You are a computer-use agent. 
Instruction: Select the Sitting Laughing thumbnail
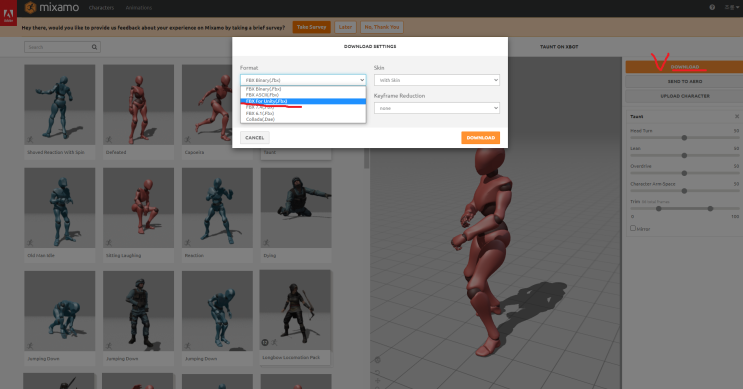[138, 208]
